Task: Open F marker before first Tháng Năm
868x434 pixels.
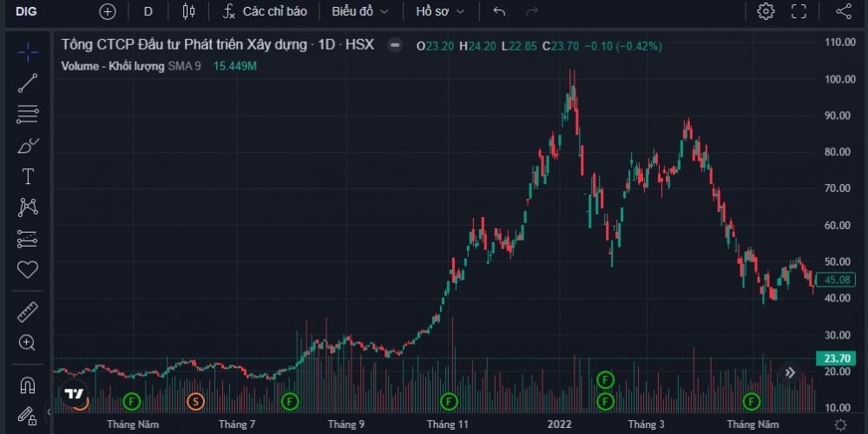Action: coord(131,401)
